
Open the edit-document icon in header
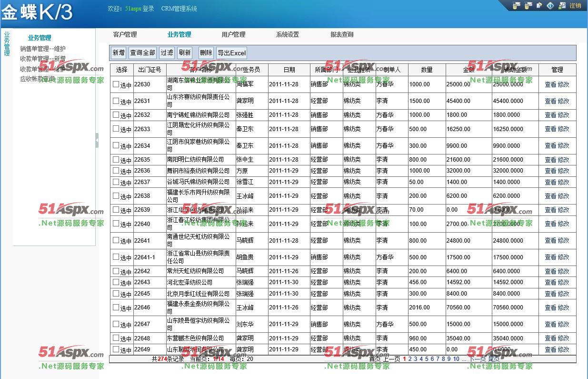pos(539,5)
